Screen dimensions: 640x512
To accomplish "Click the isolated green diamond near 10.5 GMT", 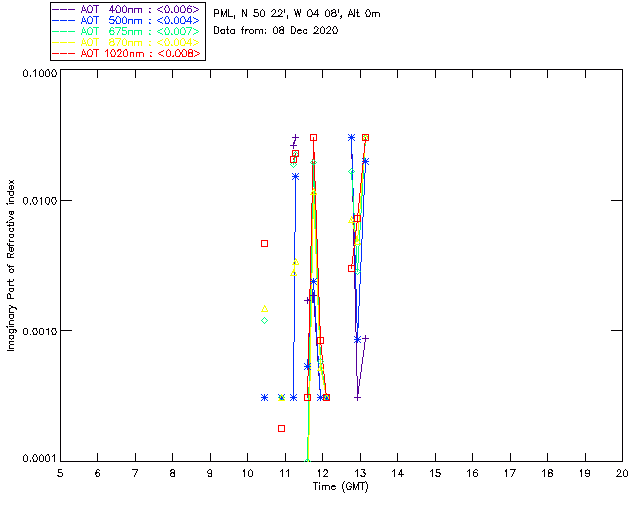I will coord(264,321).
